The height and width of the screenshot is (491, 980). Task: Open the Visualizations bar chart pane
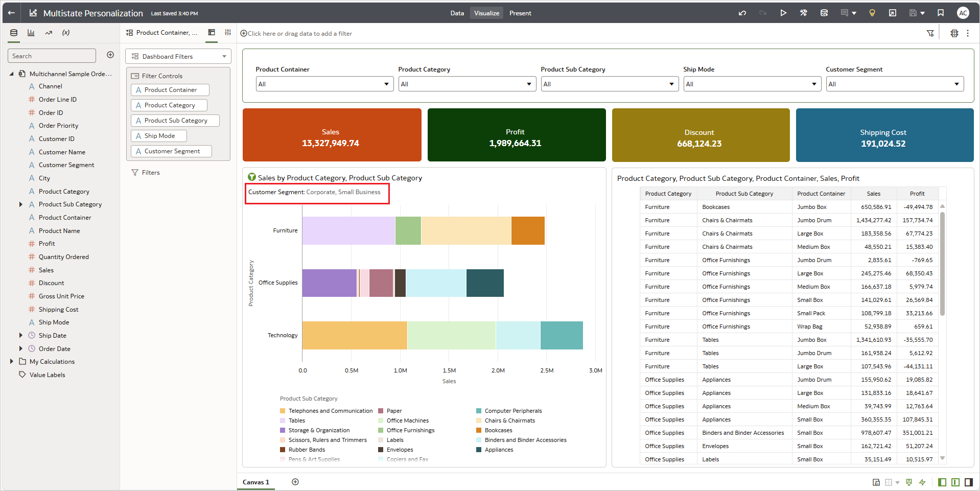[31, 33]
